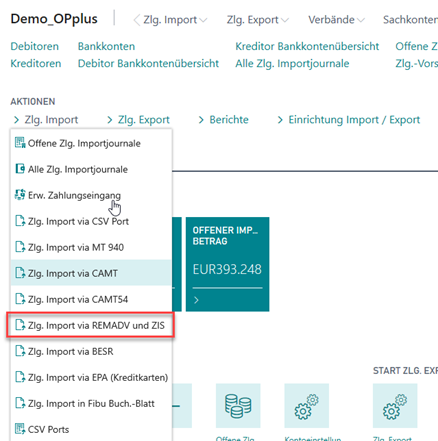Select Zlg. Import via REMADV und ZIS
This screenshot has height=441, width=438.
(x=91, y=325)
